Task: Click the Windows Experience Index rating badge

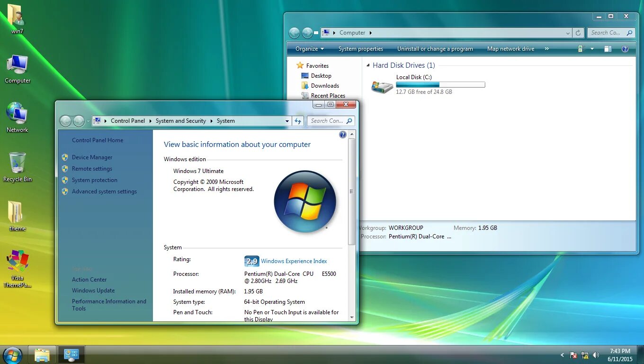Action: coord(251,261)
